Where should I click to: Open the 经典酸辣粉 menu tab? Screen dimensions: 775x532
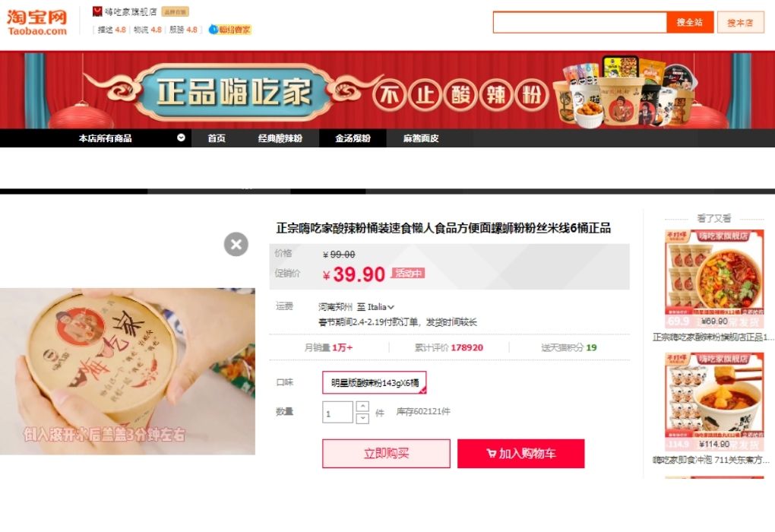tap(280, 138)
